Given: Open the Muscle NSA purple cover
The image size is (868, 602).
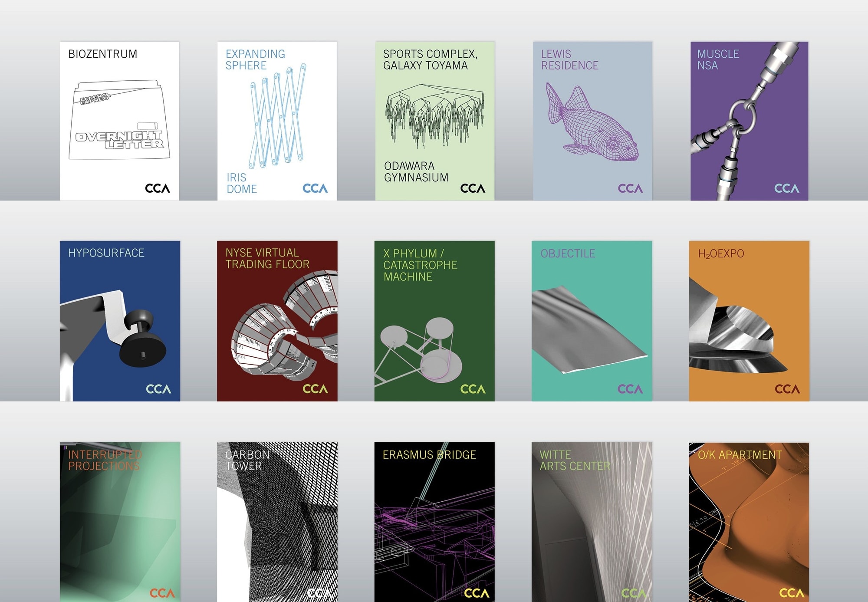Looking at the screenshot, I should click(x=750, y=121).
